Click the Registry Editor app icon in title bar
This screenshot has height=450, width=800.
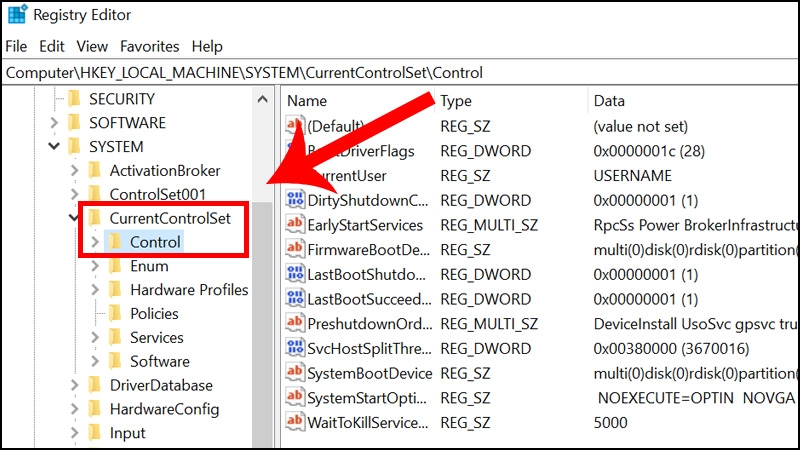click(x=17, y=14)
